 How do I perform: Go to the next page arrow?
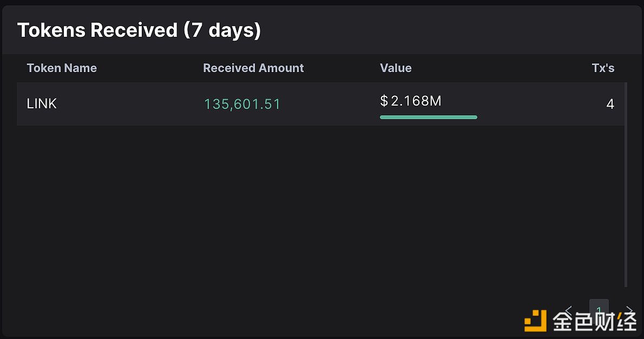click(629, 310)
